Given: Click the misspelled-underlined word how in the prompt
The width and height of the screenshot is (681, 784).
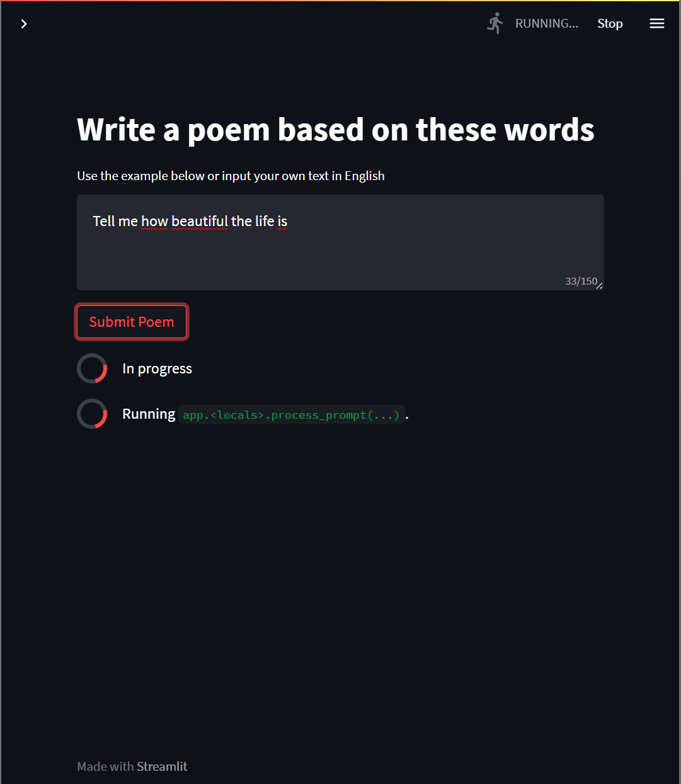Looking at the screenshot, I should pyautogui.click(x=154, y=221).
